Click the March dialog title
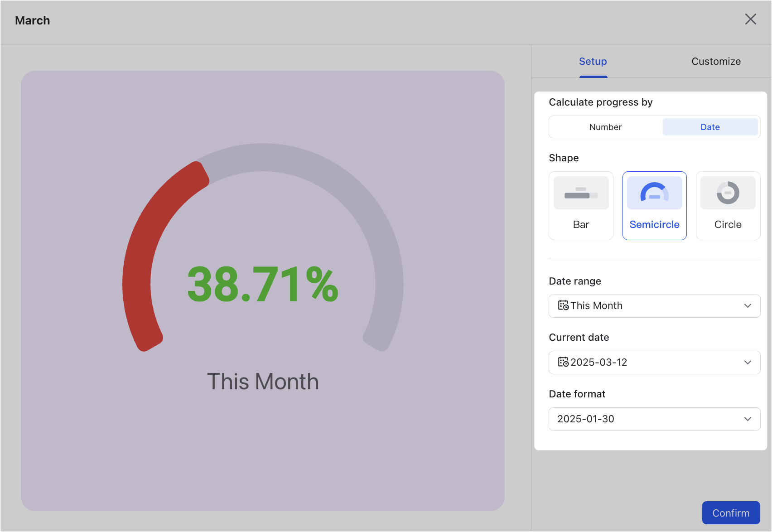772x532 pixels. click(32, 20)
